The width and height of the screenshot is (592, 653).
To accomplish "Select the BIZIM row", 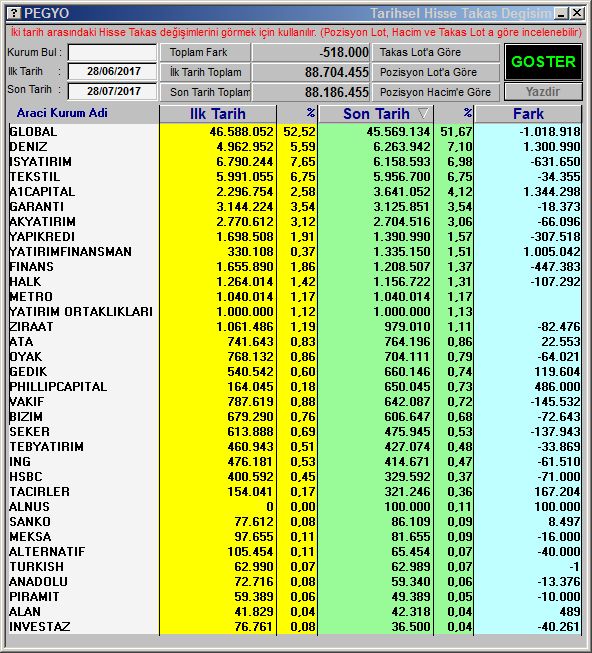I will click(x=295, y=416).
